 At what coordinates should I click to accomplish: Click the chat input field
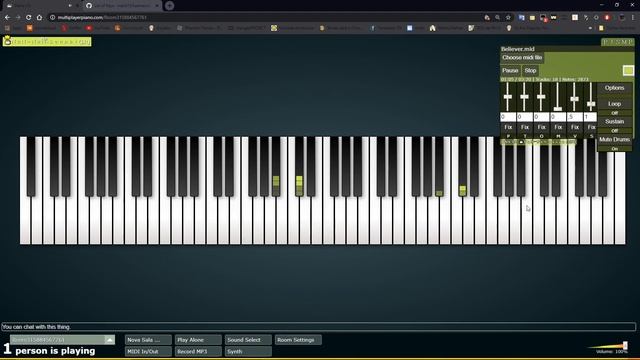click(x=318, y=327)
